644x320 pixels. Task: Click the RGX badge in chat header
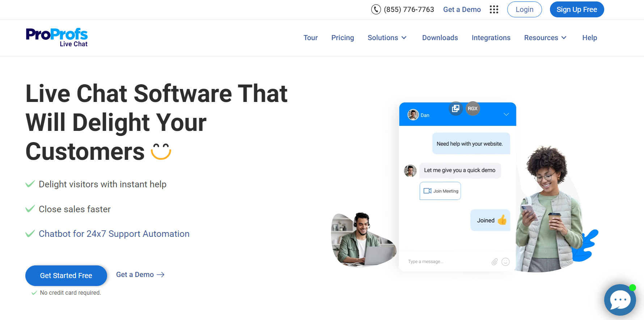(473, 108)
